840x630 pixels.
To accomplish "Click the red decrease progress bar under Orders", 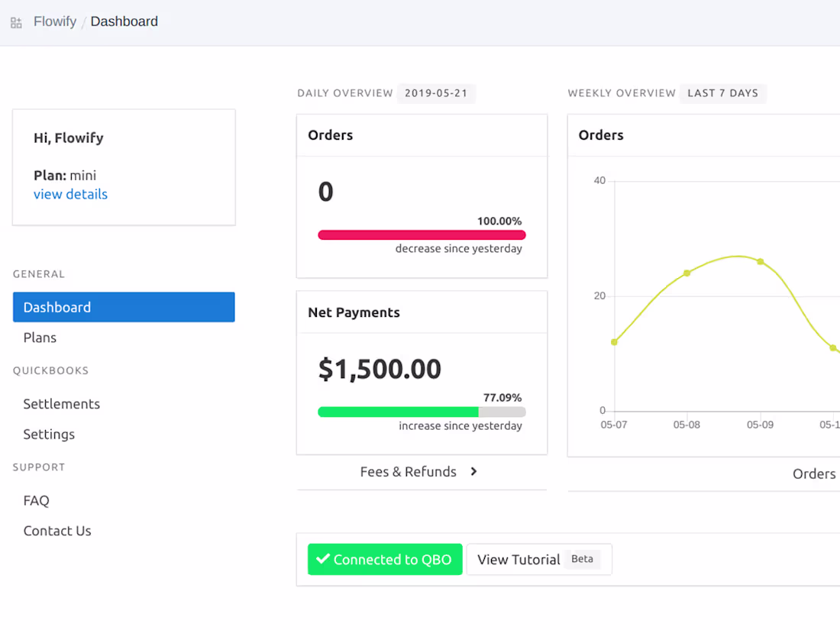I will pyautogui.click(x=422, y=234).
